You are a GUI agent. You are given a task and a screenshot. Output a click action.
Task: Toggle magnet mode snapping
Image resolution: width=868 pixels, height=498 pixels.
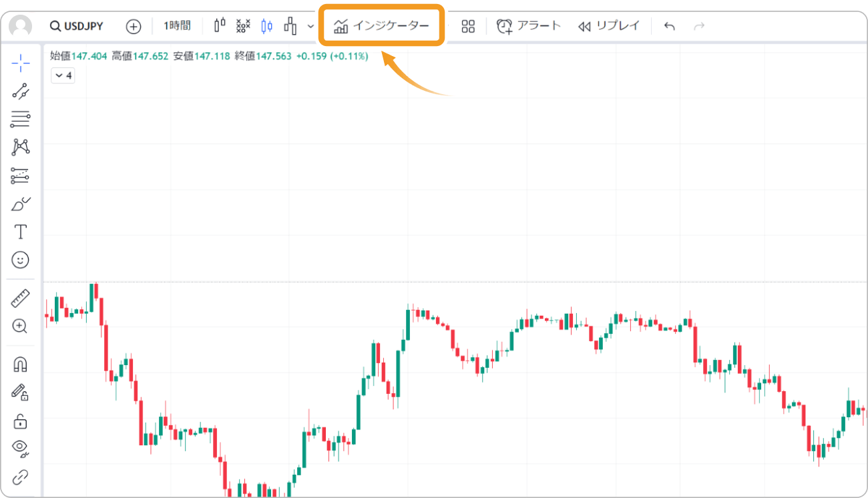(x=21, y=364)
